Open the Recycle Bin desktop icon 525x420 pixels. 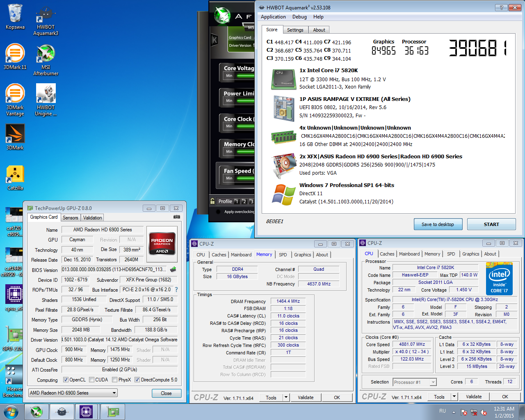click(15, 17)
